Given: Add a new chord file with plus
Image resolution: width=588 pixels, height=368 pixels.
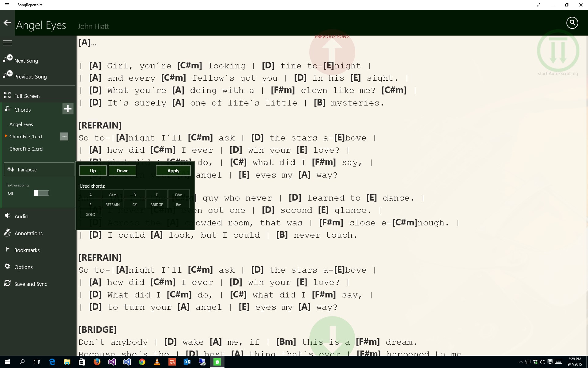Looking at the screenshot, I should pos(68,109).
